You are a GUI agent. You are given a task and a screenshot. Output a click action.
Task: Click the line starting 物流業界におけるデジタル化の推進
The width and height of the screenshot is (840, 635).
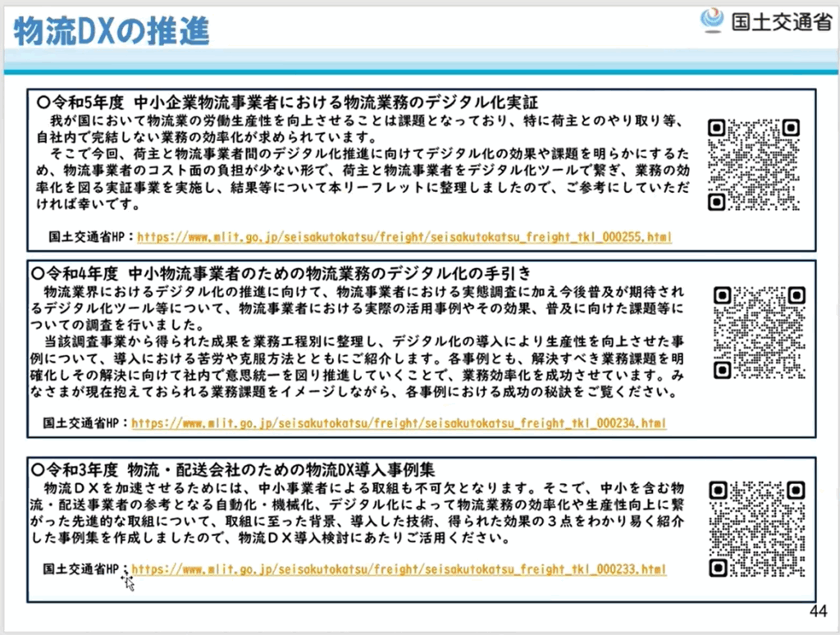[363, 291]
